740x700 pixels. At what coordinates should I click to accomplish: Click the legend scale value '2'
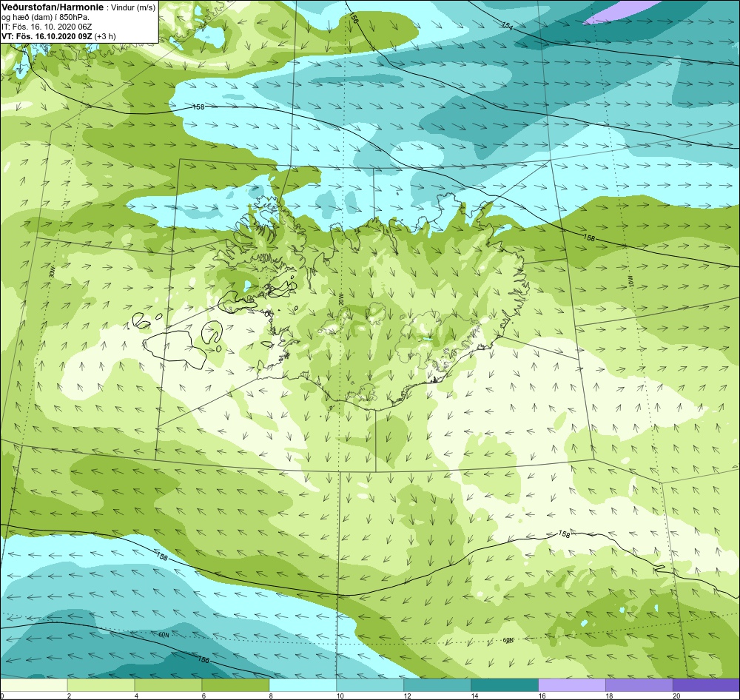[x=69, y=696]
